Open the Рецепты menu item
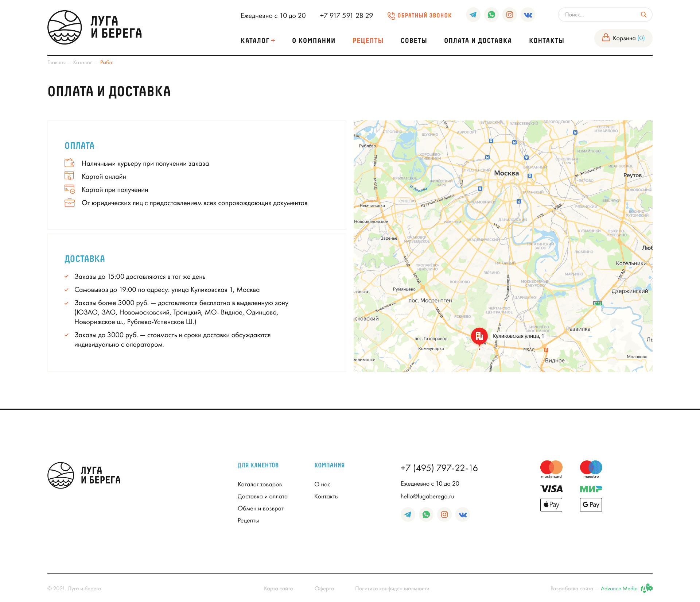 (x=368, y=41)
